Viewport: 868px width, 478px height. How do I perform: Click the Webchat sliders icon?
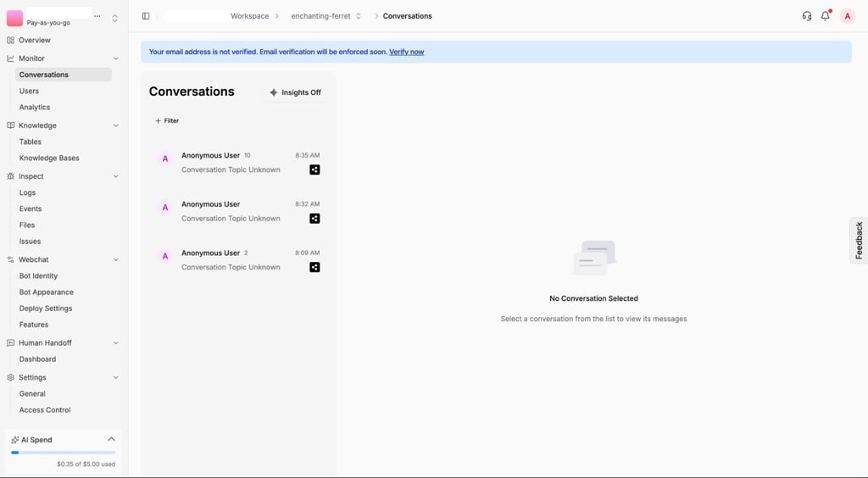(x=10, y=259)
